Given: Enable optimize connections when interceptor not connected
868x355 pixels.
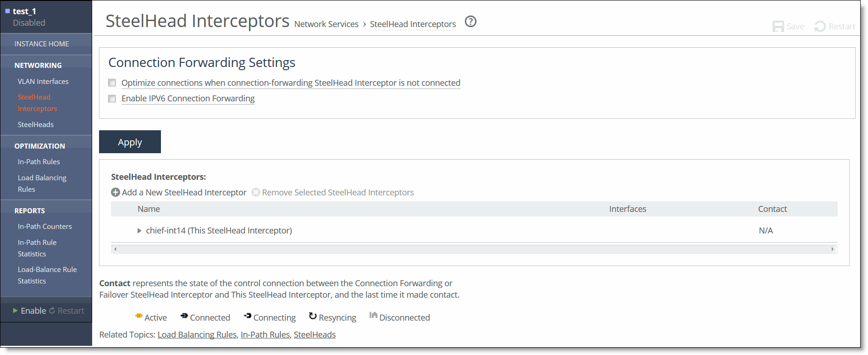Looking at the screenshot, I should tap(112, 83).
